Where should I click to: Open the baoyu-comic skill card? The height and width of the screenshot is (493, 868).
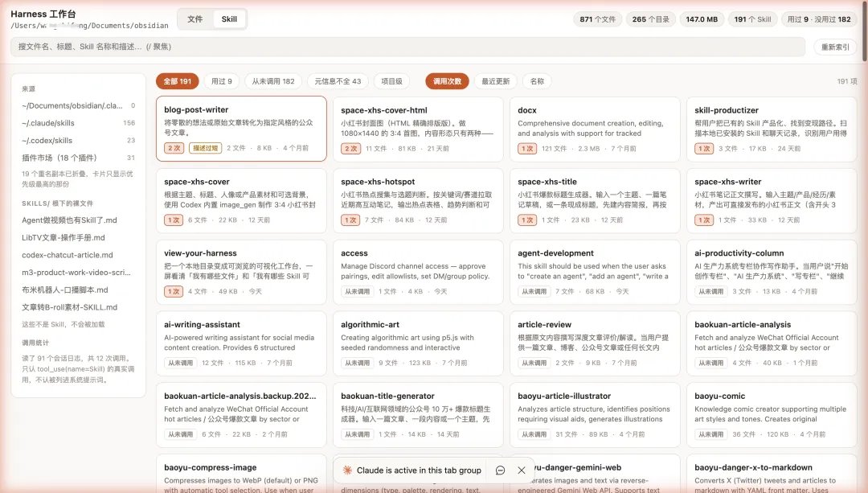pos(772,416)
